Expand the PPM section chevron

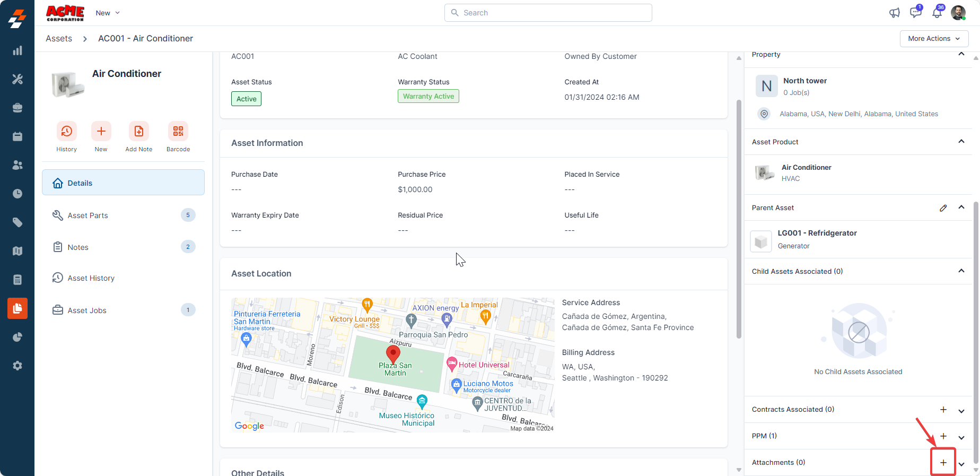[x=961, y=437]
